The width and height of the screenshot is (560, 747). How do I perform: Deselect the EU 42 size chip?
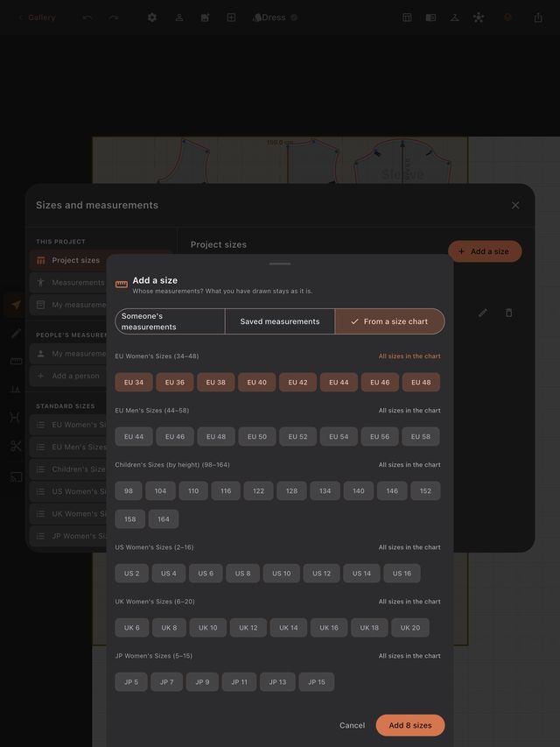(297, 382)
